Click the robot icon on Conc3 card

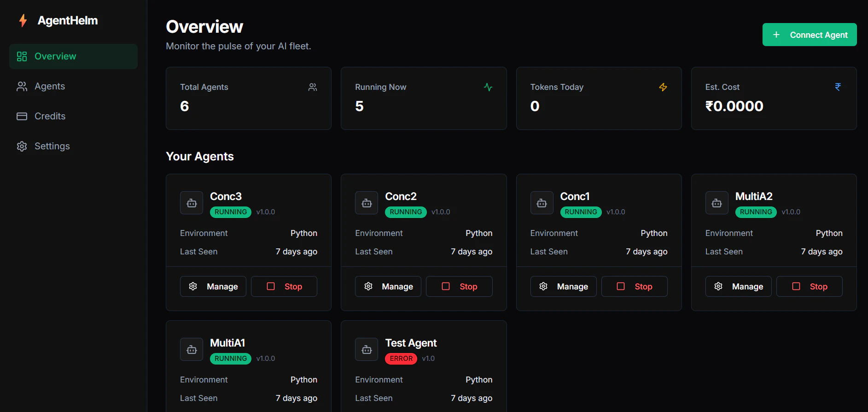coord(192,203)
